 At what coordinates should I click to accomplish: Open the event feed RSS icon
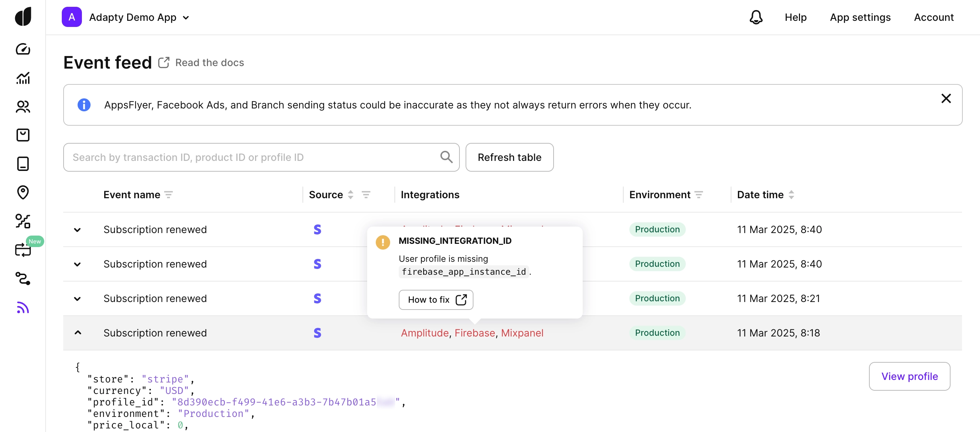(x=23, y=307)
